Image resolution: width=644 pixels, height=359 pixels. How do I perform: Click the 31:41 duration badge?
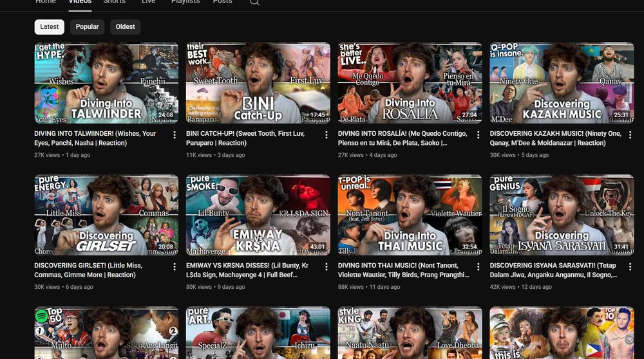621,247
